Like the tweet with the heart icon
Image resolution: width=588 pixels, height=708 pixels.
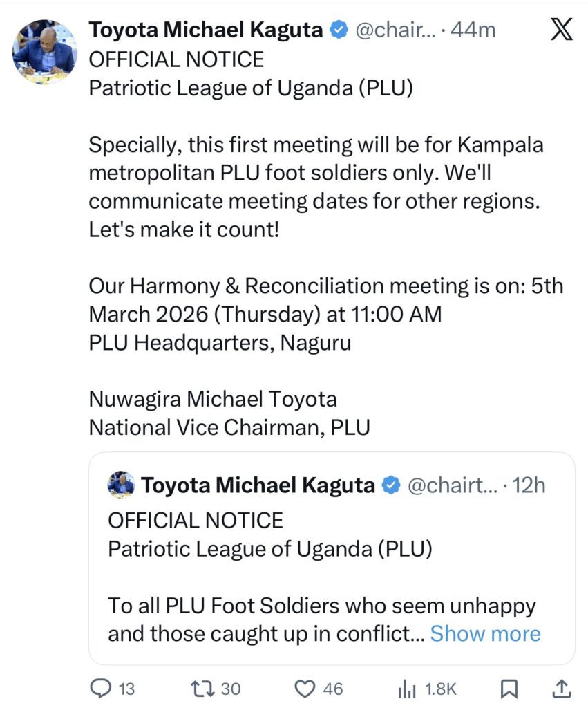(305, 688)
